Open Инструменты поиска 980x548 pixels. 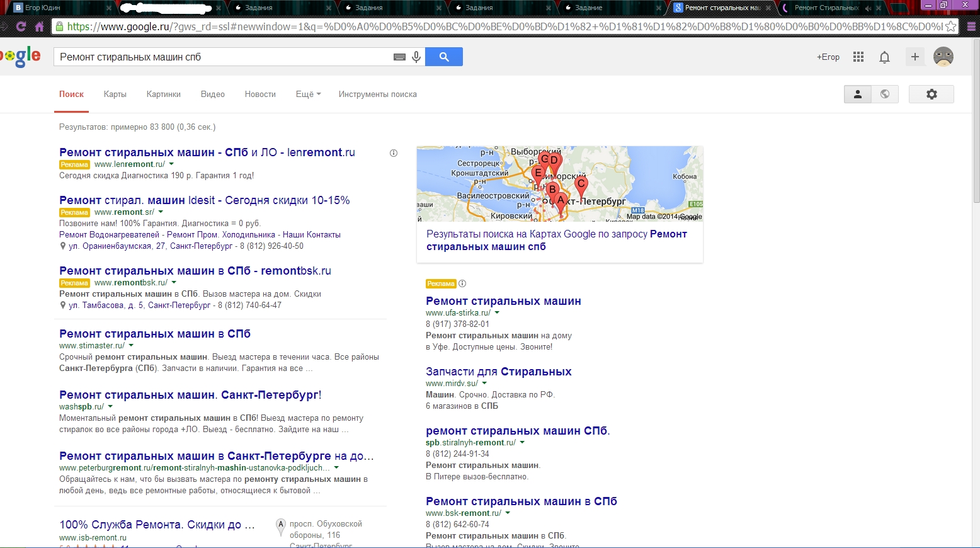[378, 94]
